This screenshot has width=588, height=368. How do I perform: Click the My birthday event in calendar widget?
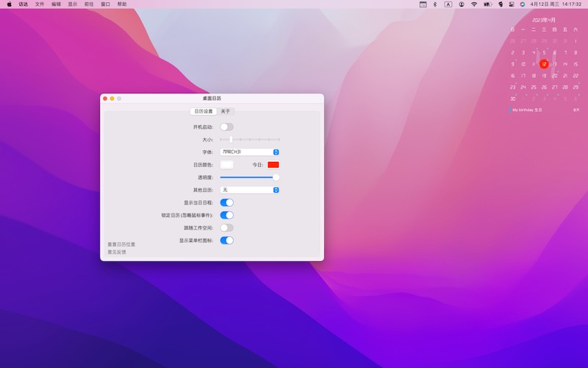click(527, 110)
